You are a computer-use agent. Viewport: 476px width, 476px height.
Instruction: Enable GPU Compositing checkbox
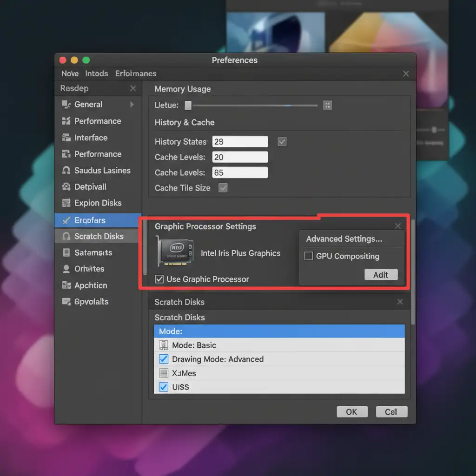click(x=309, y=256)
